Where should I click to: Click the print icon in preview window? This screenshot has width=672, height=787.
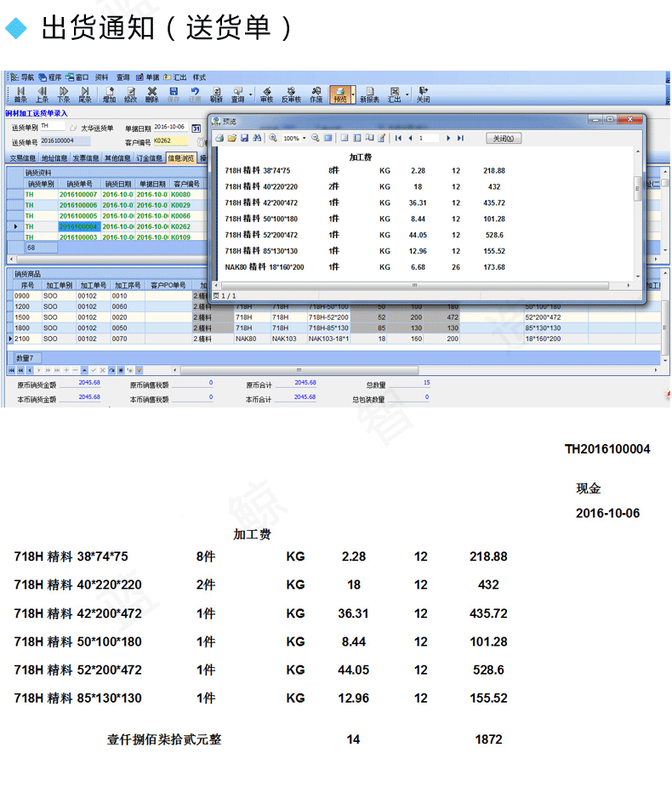click(219, 138)
